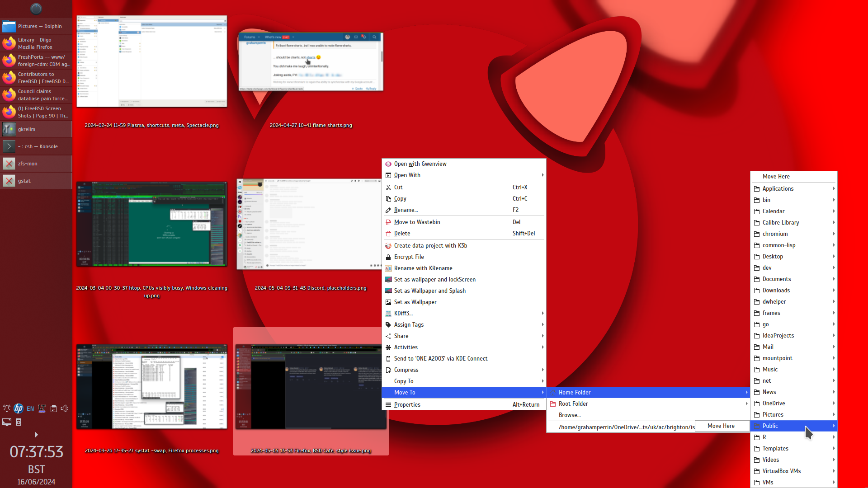868x488 pixels.
Task: Switch to Library - Diigo Firefox task
Action: (36, 43)
